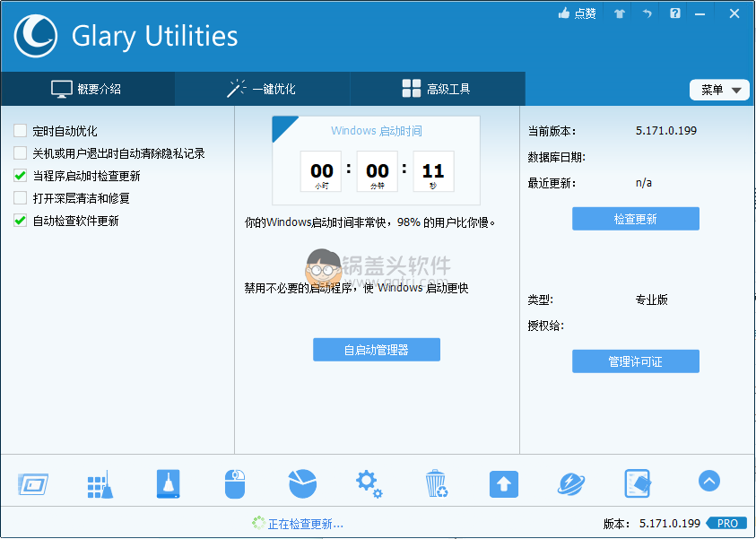Enable 定时自动优化 checkbox

pyautogui.click(x=21, y=131)
